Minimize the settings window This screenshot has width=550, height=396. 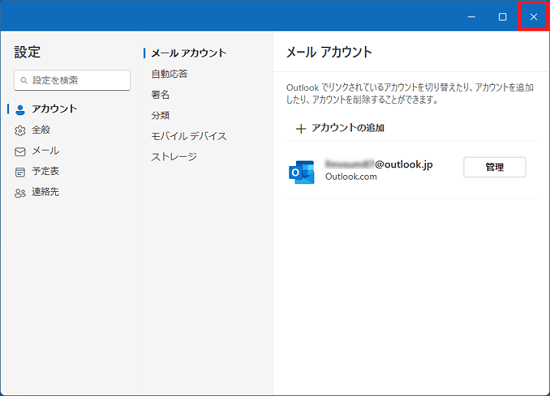click(x=471, y=16)
